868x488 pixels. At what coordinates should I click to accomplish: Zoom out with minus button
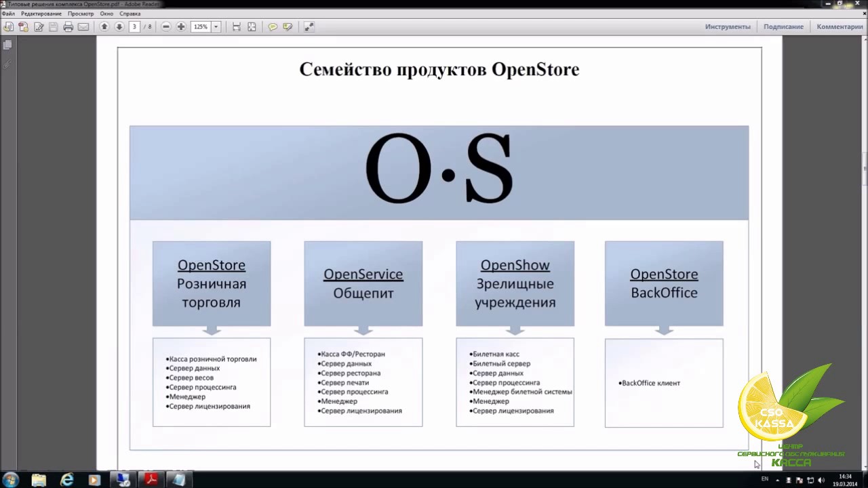pyautogui.click(x=166, y=27)
